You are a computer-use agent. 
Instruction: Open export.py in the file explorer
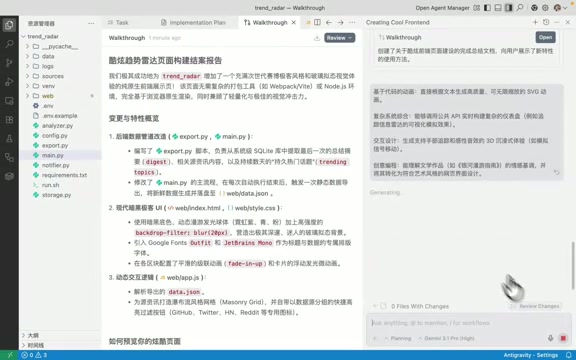pos(60,145)
